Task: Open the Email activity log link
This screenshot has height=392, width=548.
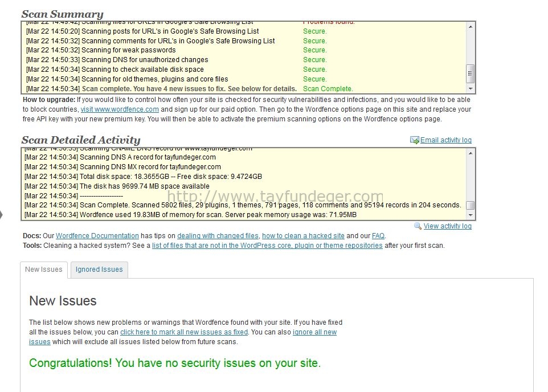Action: [446, 140]
